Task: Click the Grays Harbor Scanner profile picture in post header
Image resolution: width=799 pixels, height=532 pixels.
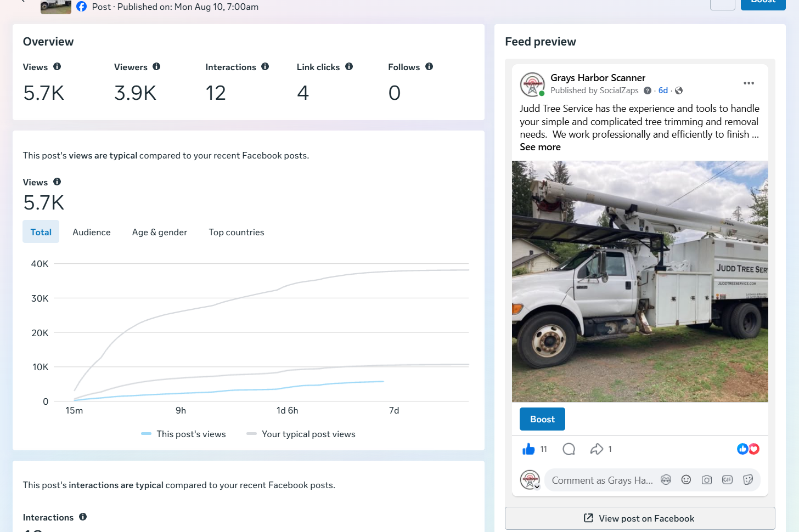Action: click(x=532, y=84)
